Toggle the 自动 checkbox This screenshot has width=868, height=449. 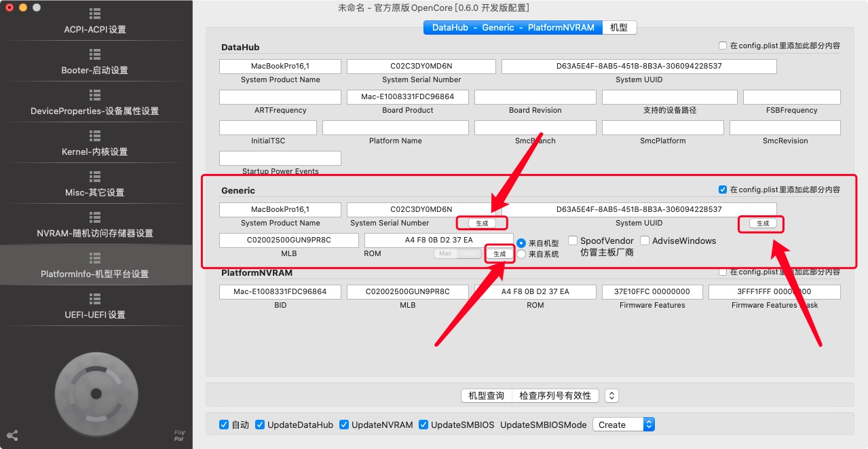pos(224,425)
